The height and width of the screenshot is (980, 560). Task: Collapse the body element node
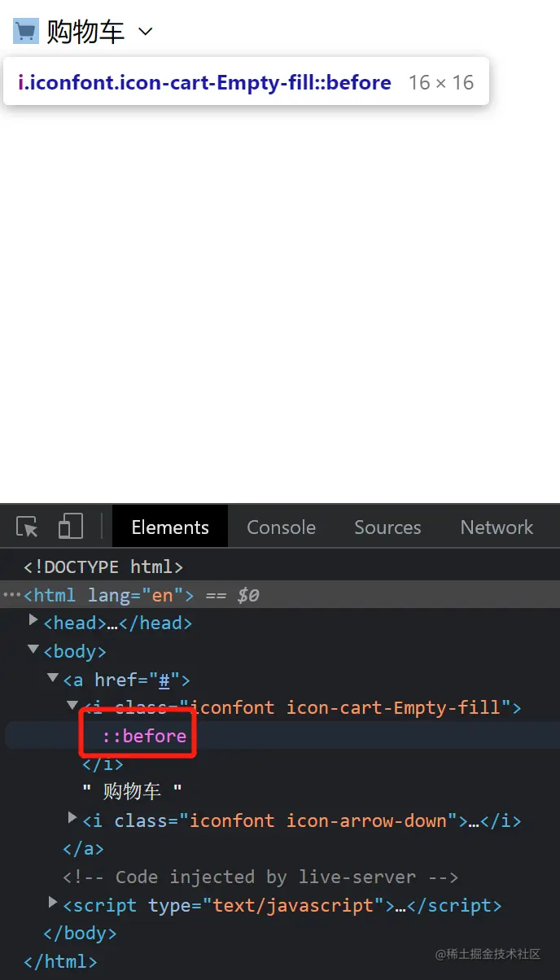tap(33, 650)
